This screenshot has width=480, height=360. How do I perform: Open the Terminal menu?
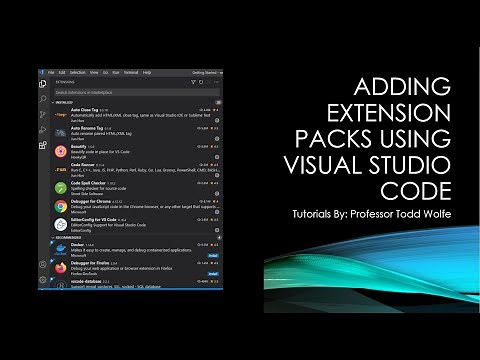tap(131, 73)
